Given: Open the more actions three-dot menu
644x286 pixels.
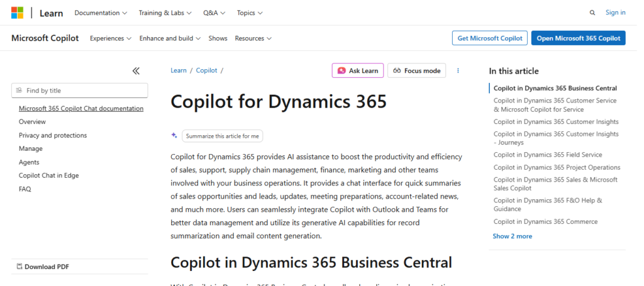Looking at the screenshot, I should pyautogui.click(x=458, y=70).
